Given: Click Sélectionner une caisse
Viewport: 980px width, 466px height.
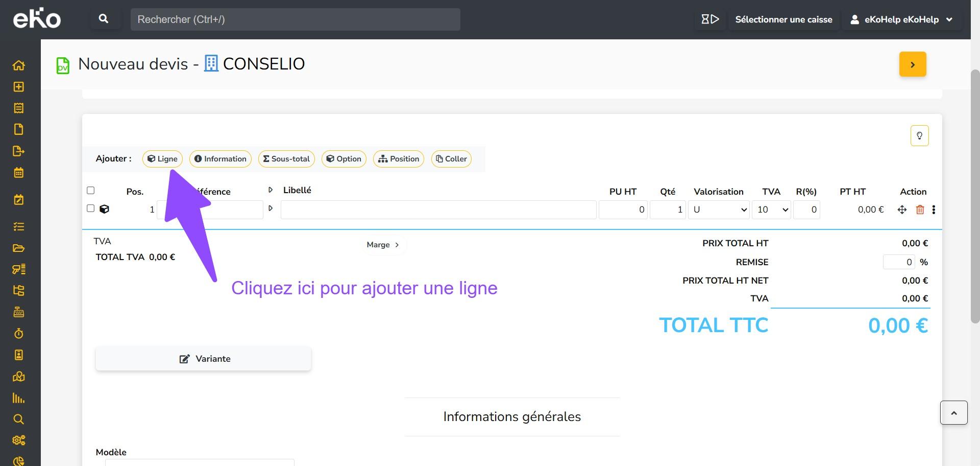Looking at the screenshot, I should tap(783, 19).
